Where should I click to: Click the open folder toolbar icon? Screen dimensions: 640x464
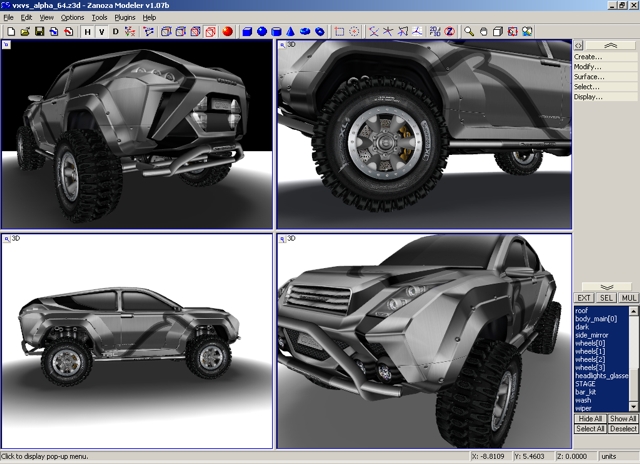[25, 32]
